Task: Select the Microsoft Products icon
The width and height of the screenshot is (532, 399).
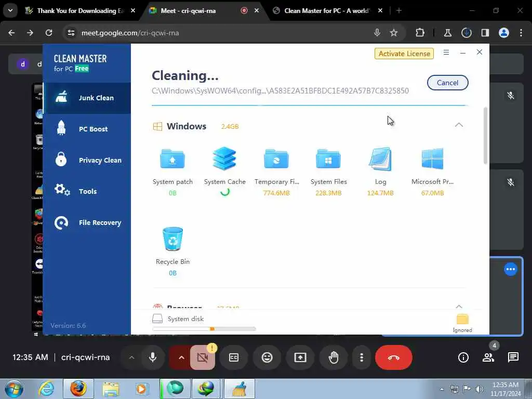Action: 432,158
